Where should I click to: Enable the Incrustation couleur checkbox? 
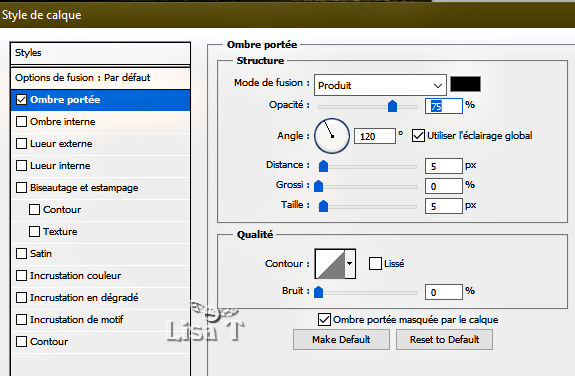22,276
